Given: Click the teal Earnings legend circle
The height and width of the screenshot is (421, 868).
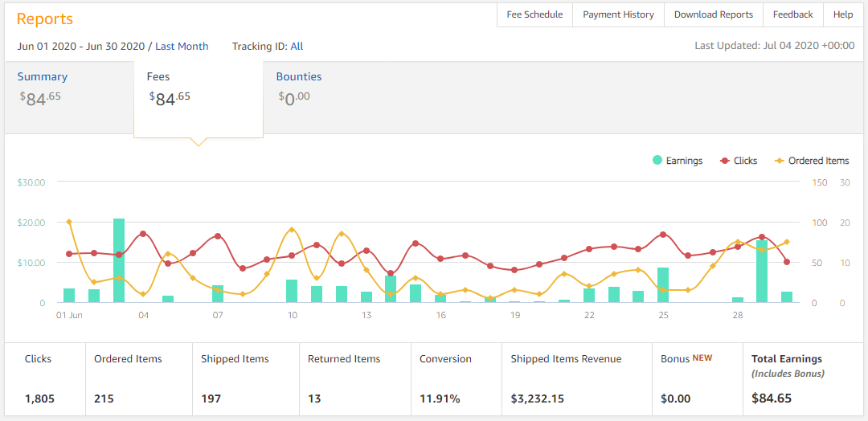Looking at the screenshot, I should (x=657, y=161).
